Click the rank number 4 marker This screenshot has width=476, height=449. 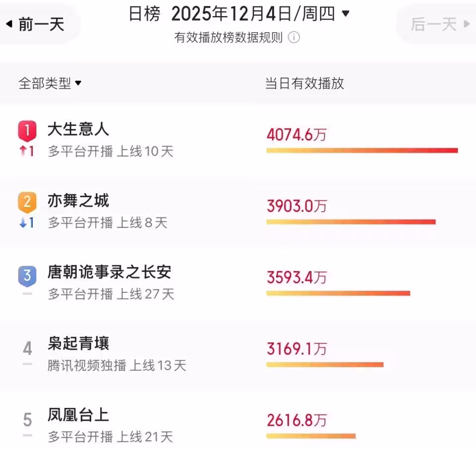click(27, 348)
